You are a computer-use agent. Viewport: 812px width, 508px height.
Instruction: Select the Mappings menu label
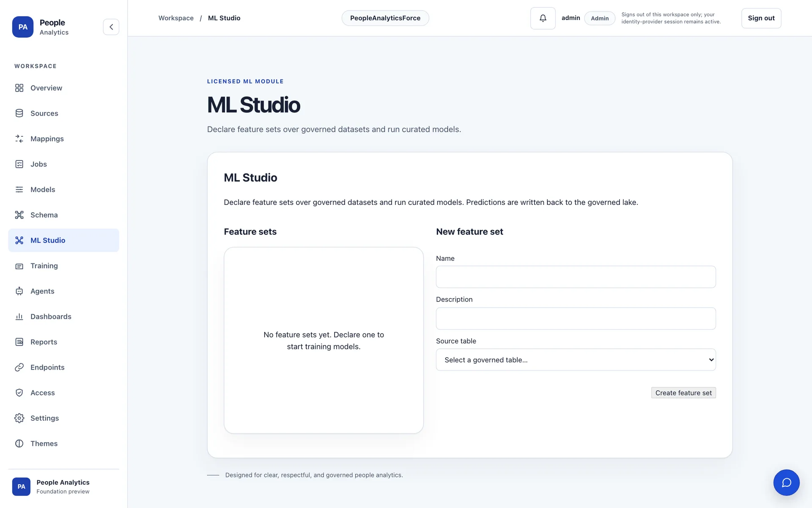47,138
